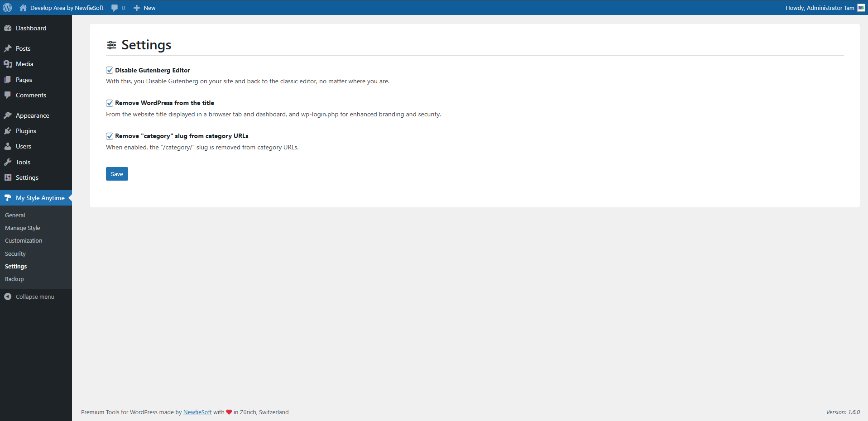Open General submenu item

point(15,215)
